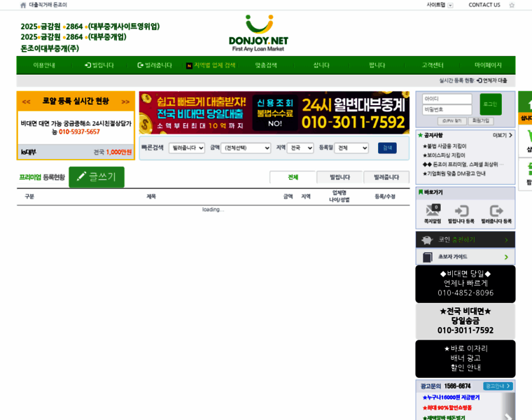Screen dimensions: 532x420
Task: Open notice 불법 사금융 지킴이
Action: click(444, 146)
